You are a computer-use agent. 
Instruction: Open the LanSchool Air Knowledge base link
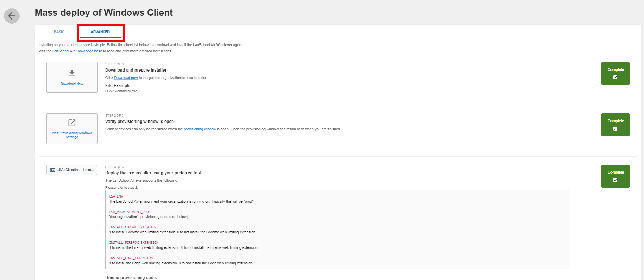point(77,51)
